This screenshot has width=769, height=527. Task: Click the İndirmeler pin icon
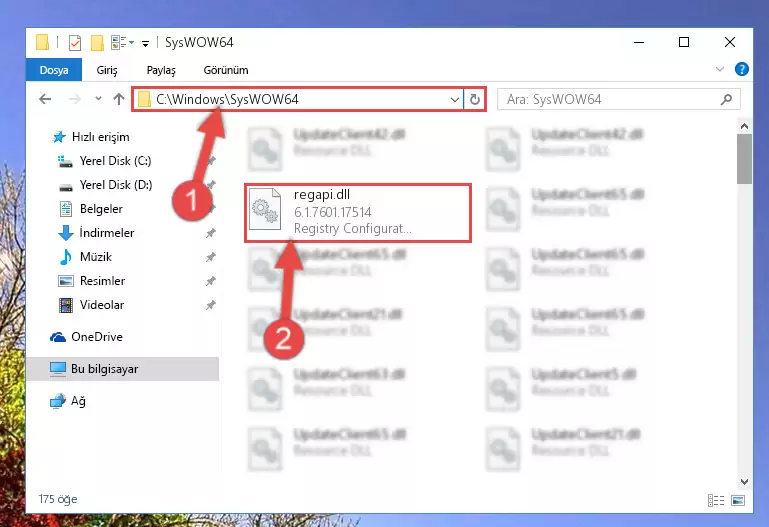tap(210, 233)
